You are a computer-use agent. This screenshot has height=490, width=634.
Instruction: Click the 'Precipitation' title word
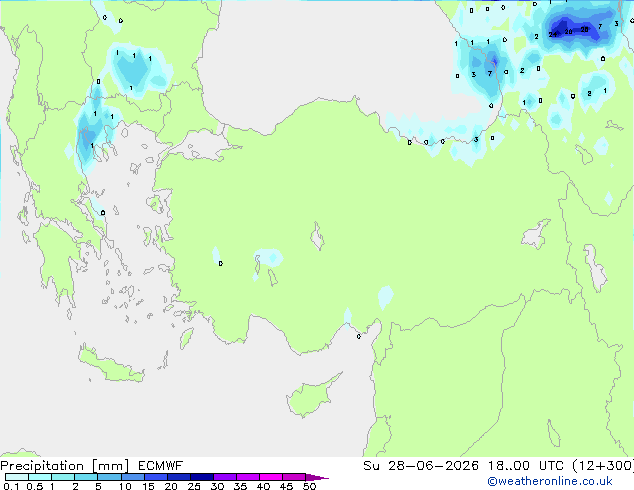(42, 466)
